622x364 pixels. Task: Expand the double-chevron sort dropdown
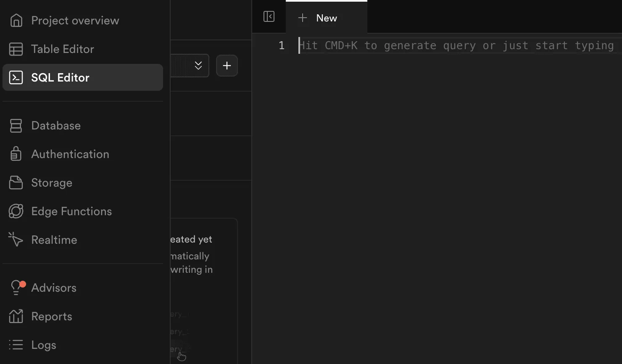click(198, 66)
